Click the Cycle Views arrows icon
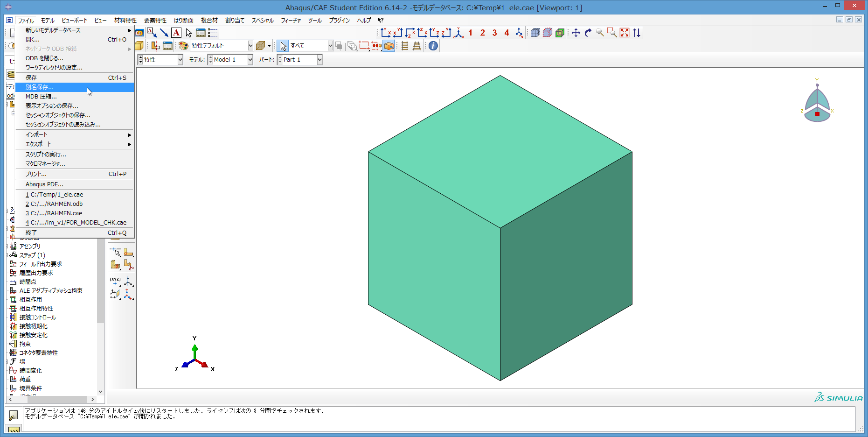 [637, 33]
